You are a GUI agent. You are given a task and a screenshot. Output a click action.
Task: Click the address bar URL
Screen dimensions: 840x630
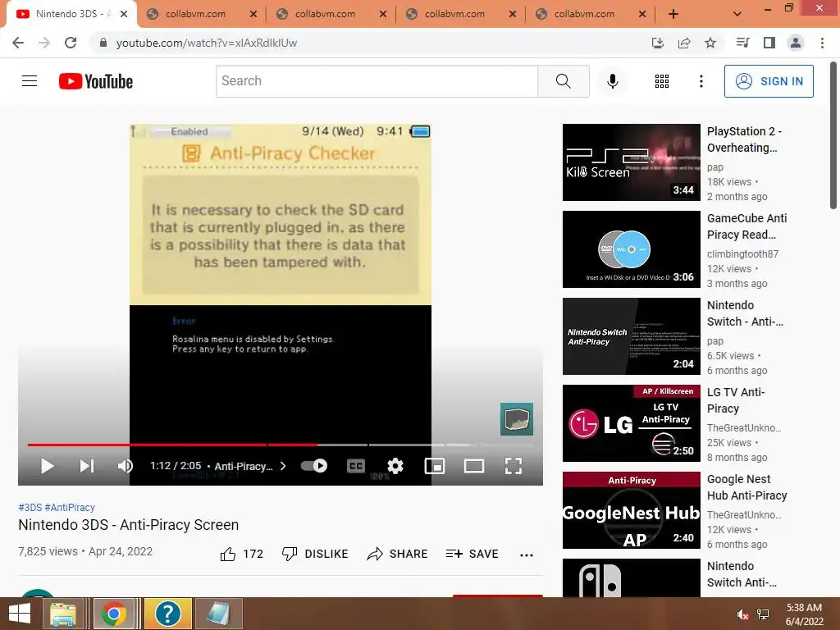tap(206, 43)
